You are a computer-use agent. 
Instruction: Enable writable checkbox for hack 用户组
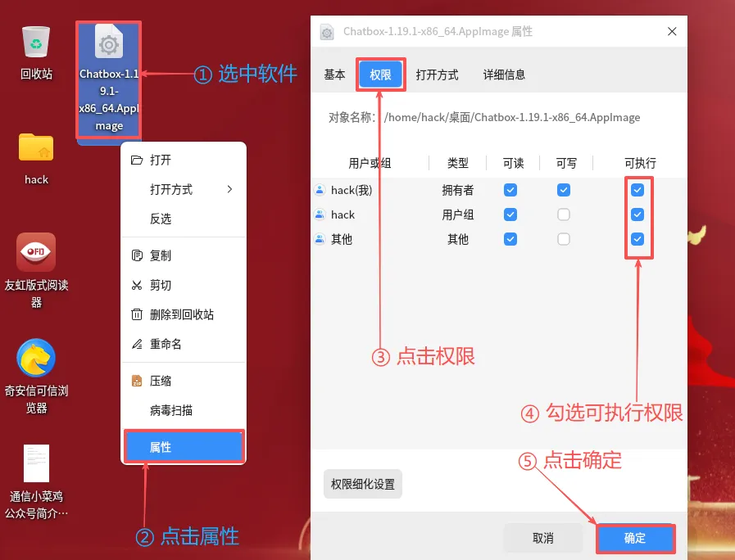coord(564,215)
